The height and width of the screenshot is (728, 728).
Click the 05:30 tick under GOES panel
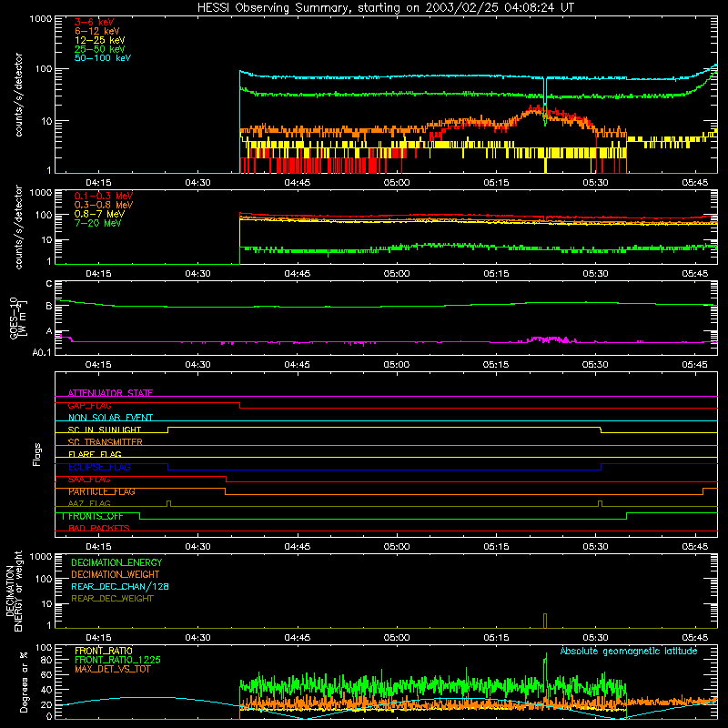(595, 365)
